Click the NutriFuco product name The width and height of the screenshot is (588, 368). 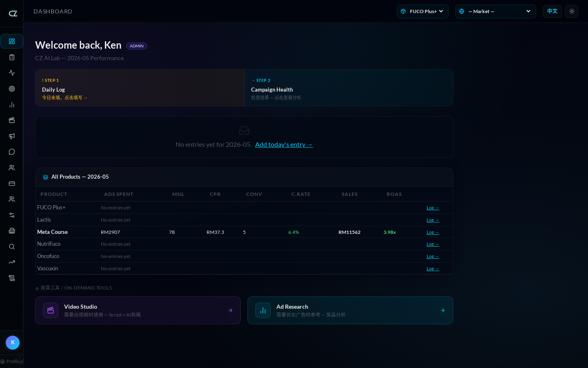[49, 244]
